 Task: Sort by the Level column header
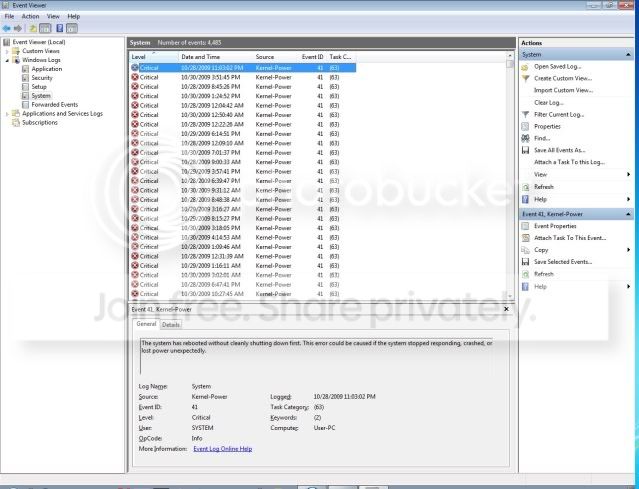click(154, 57)
